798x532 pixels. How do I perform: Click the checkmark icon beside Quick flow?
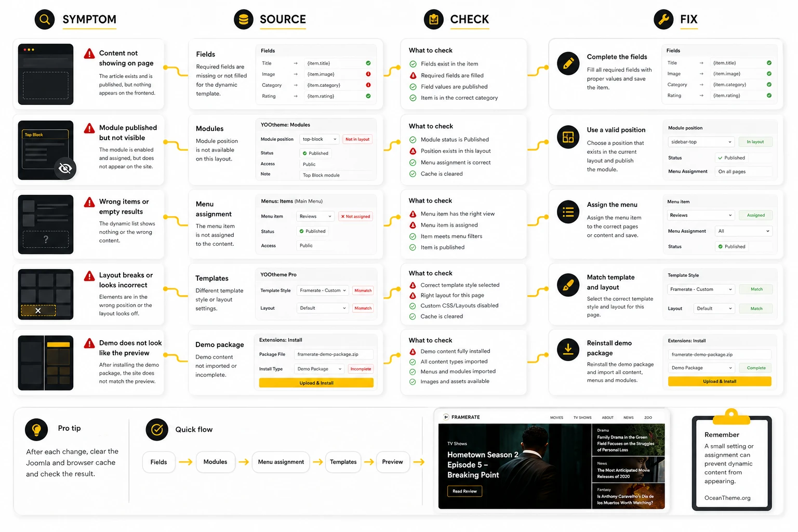(x=157, y=430)
